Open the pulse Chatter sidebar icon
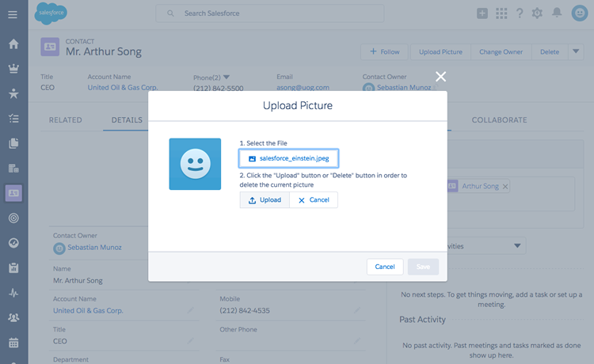This screenshot has height=364, width=594. (x=13, y=293)
